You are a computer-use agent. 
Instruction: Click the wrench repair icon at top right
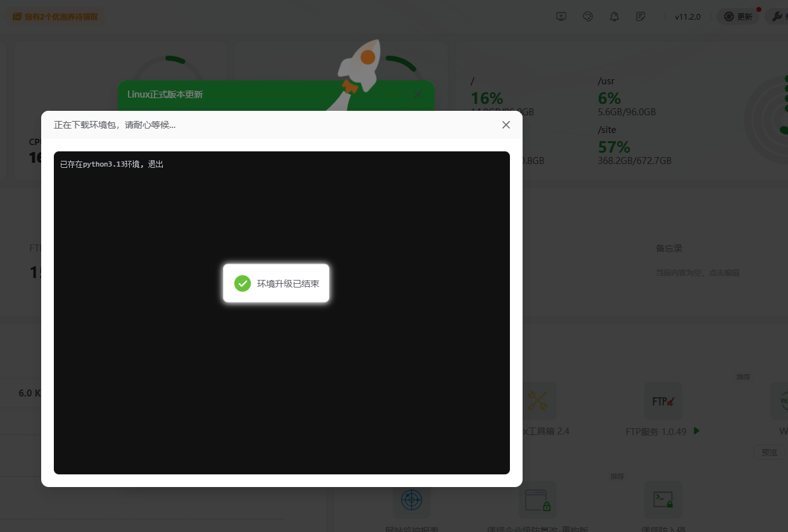[x=778, y=16]
